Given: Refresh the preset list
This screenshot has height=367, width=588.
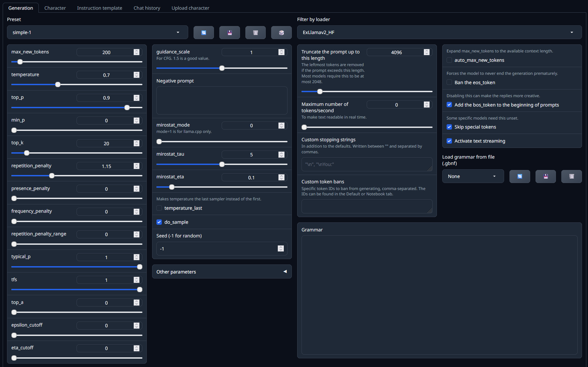Looking at the screenshot, I should [x=204, y=33].
